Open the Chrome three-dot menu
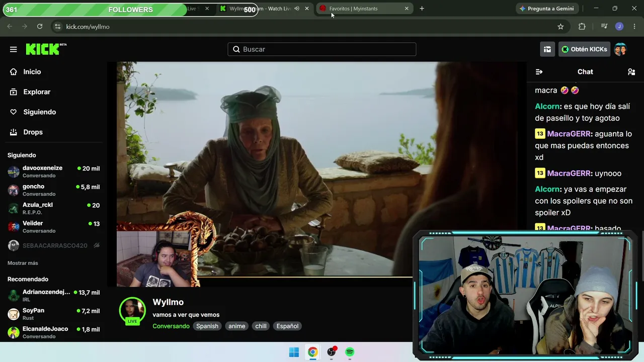The image size is (644, 362). click(634, 27)
